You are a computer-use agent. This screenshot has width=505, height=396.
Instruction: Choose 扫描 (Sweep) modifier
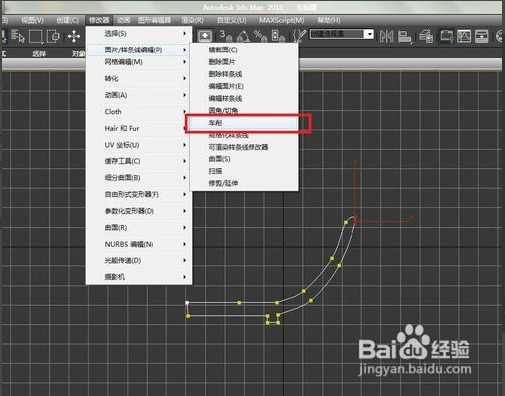click(244, 171)
